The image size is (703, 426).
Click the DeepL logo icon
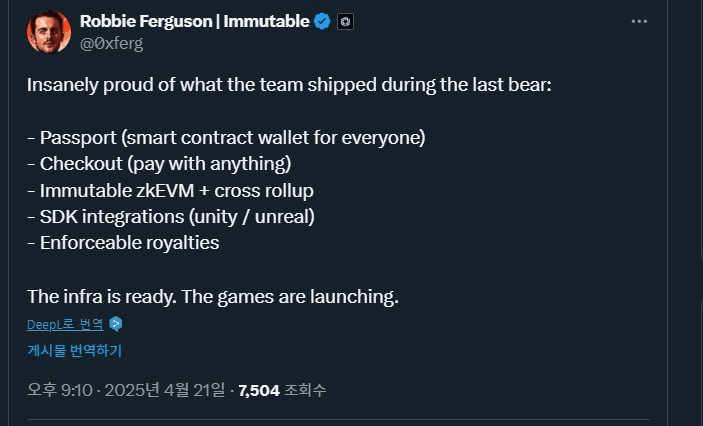pyautogui.click(x=116, y=324)
